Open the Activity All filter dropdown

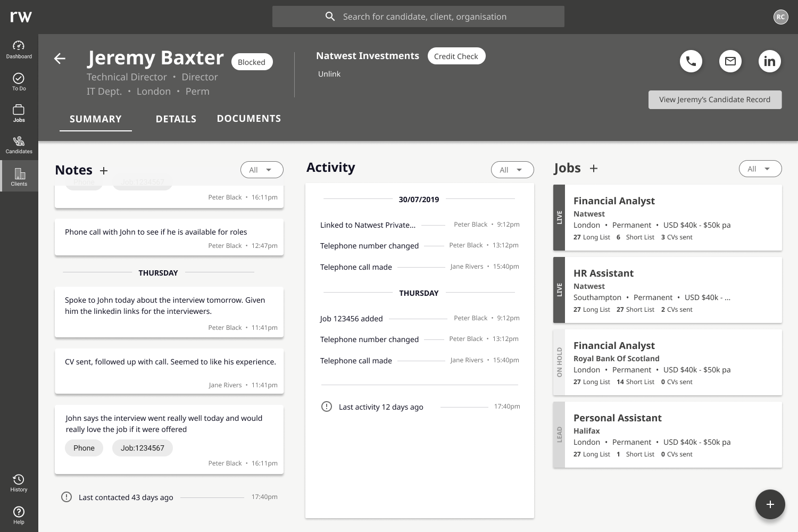tap(512, 170)
